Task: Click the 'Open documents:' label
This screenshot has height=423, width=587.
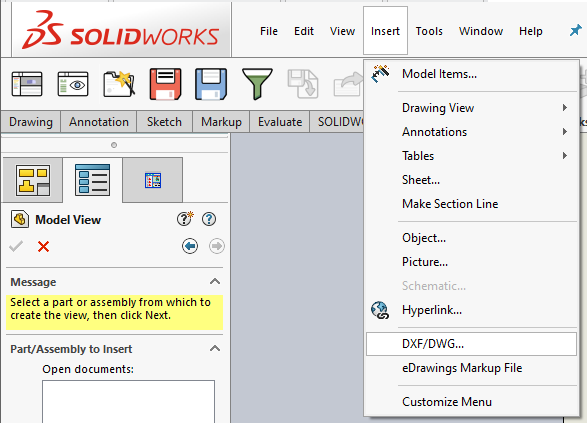Action: click(x=88, y=369)
